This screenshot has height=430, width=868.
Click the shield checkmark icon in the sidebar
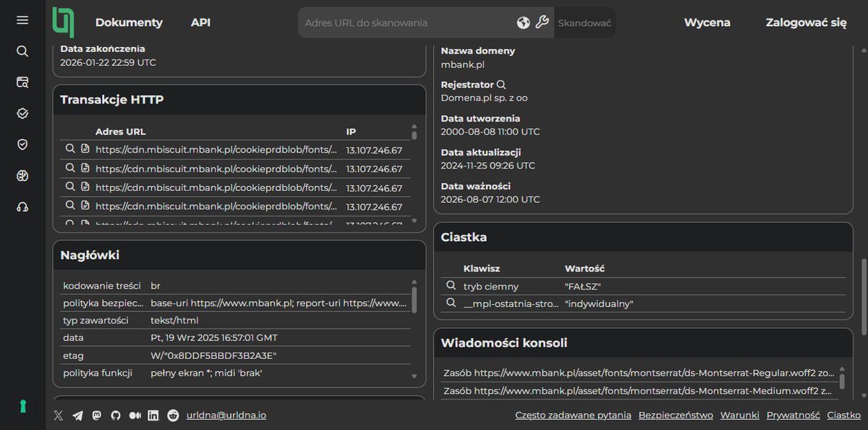point(22,145)
